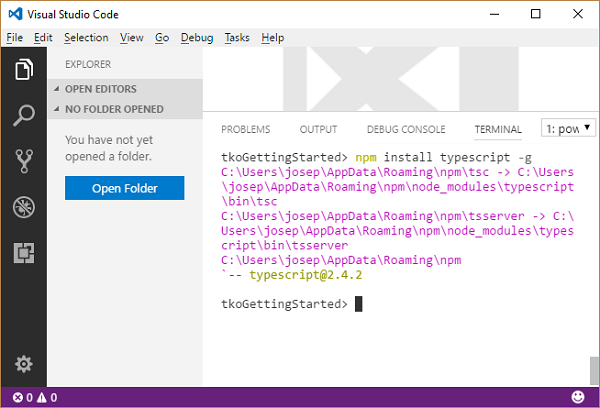Click the Open Folder button
600x408 pixels.
124,188
